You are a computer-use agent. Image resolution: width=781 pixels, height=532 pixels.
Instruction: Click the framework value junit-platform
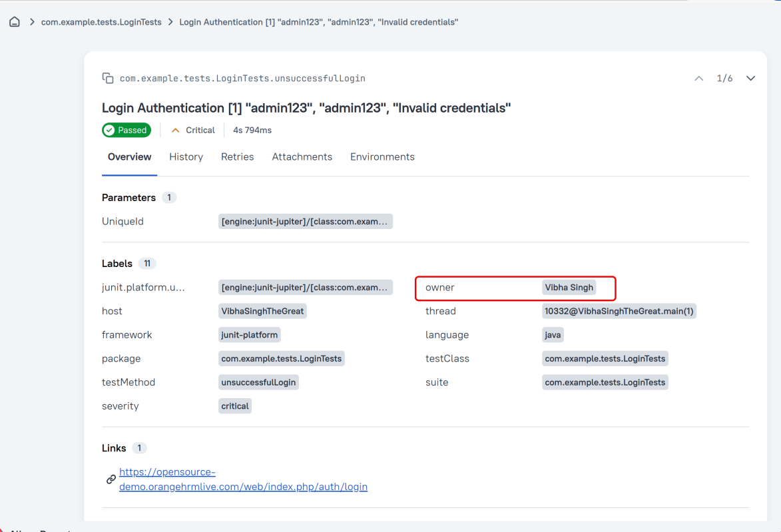coord(249,335)
